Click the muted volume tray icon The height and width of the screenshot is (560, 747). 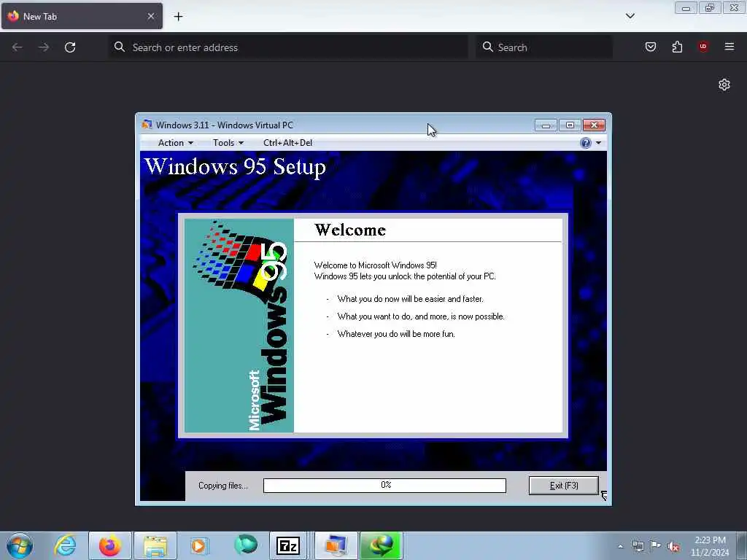(x=673, y=546)
